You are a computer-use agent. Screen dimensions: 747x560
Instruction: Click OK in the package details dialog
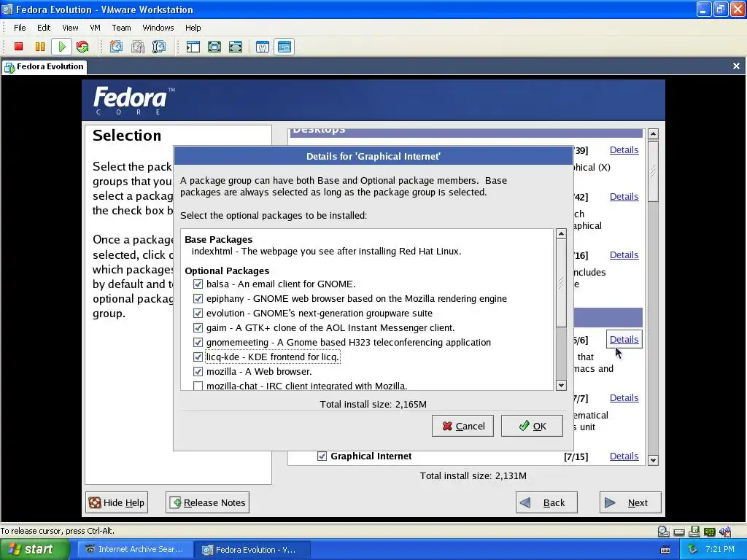532,426
